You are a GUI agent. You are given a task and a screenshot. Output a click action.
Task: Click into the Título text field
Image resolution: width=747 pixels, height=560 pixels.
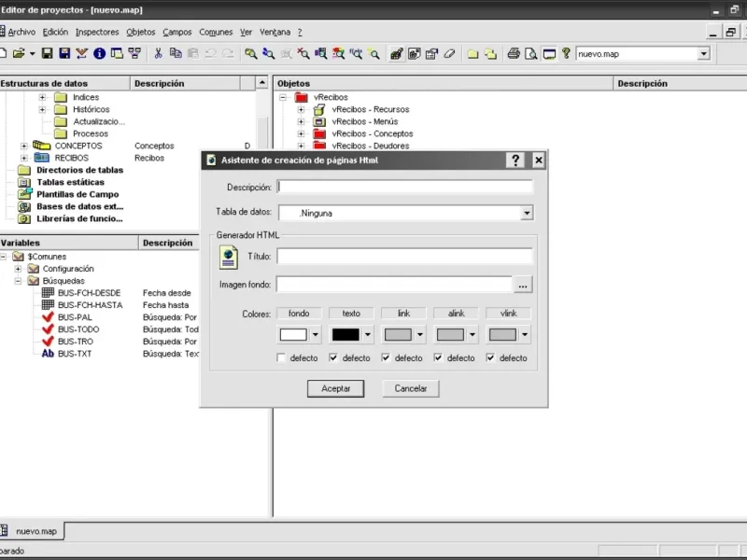[x=405, y=256]
